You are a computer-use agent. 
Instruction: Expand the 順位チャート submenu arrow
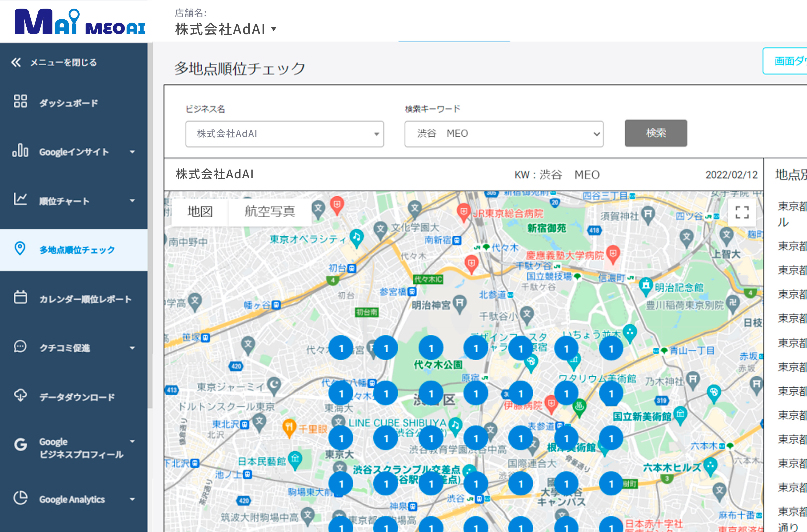click(132, 201)
